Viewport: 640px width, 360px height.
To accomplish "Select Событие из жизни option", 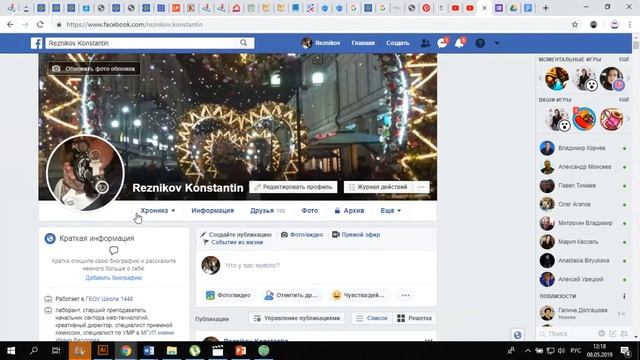I will click(233, 242).
